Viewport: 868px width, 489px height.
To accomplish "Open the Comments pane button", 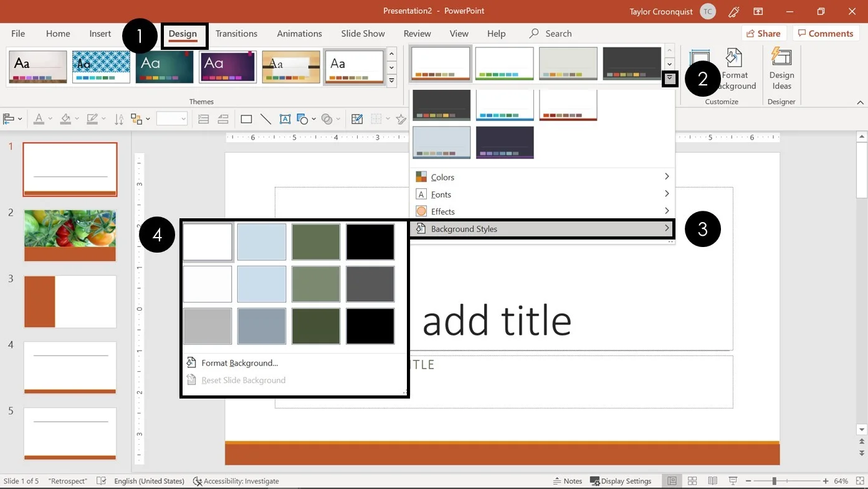I will (x=826, y=34).
